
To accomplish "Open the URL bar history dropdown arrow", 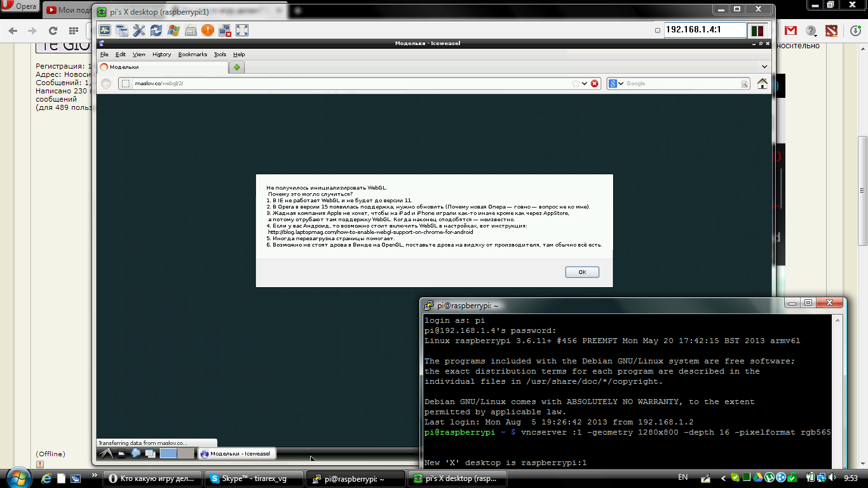I will point(585,83).
